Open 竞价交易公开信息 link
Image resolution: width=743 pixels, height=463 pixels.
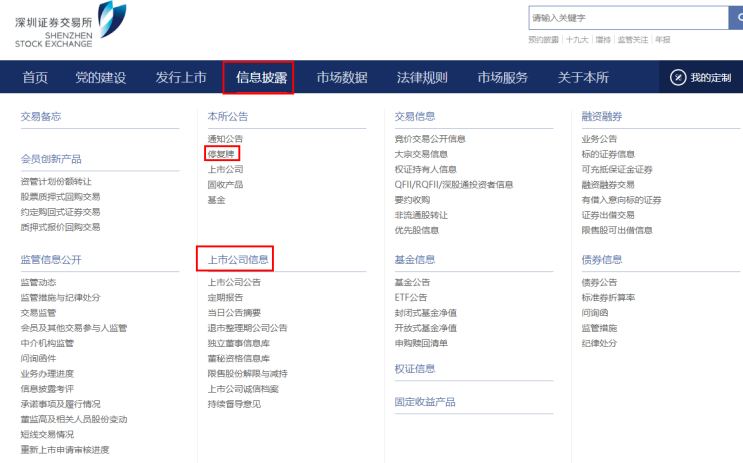point(430,139)
